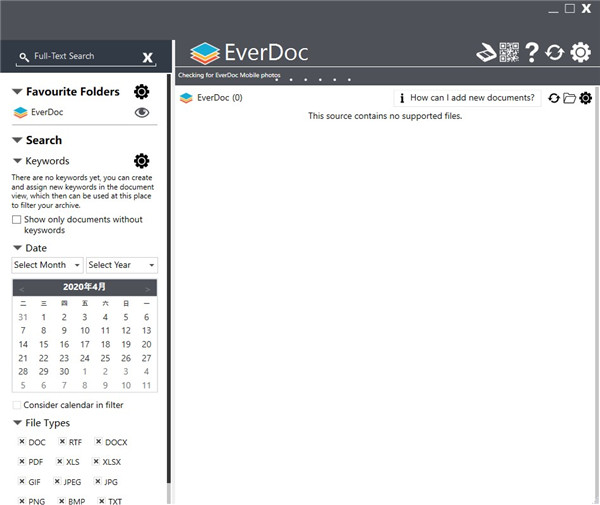Select the EverDoc favourite folder

[x=47, y=112]
